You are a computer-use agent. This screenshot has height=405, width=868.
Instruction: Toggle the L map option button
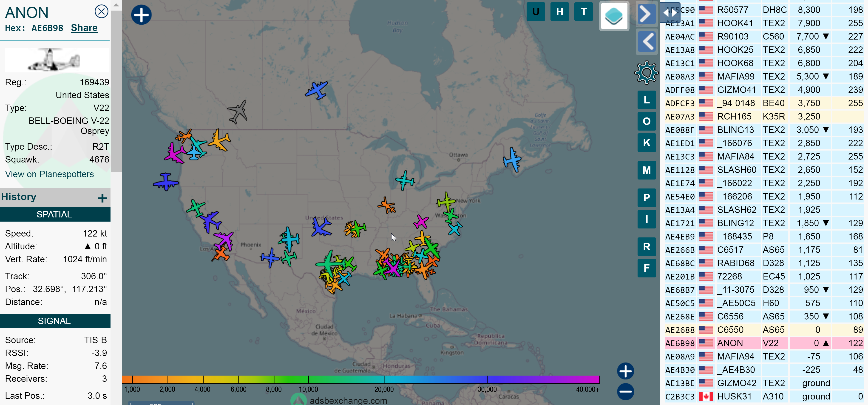pos(646,100)
